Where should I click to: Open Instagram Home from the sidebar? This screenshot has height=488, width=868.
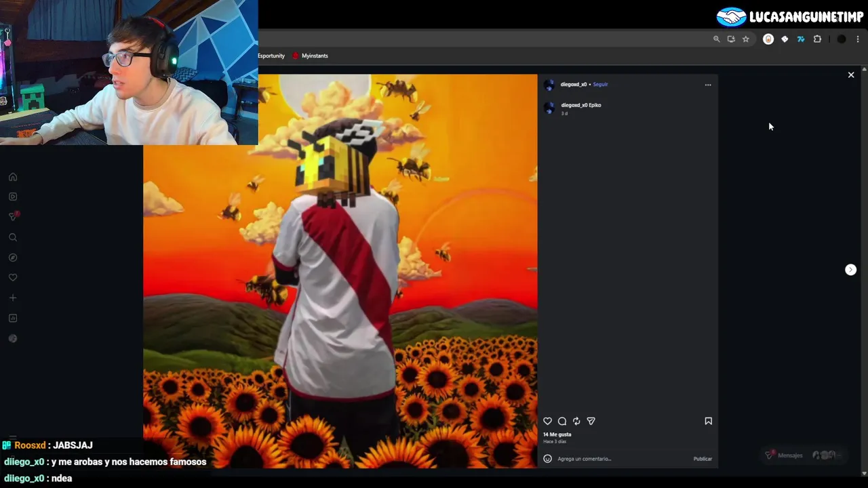(13, 177)
